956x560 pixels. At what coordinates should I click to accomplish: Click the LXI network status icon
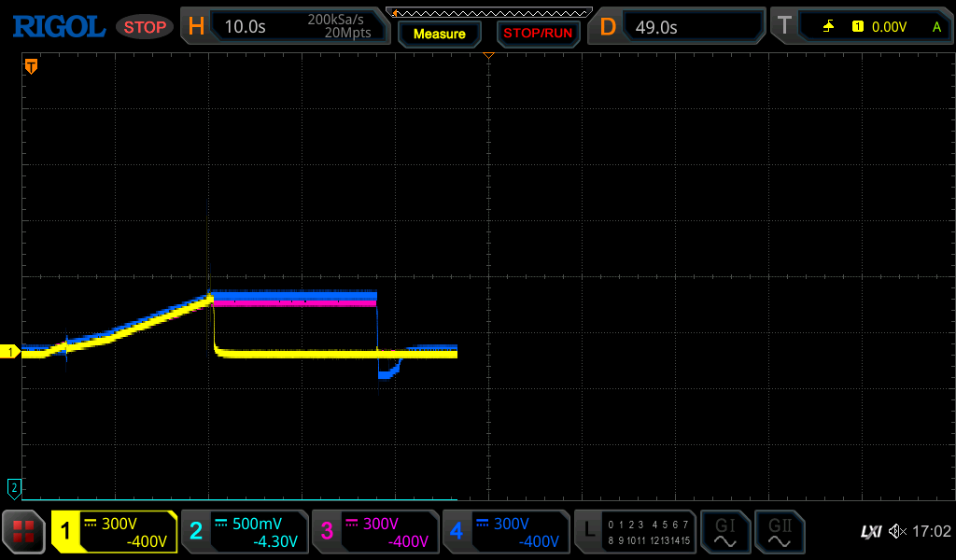click(x=870, y=532)
